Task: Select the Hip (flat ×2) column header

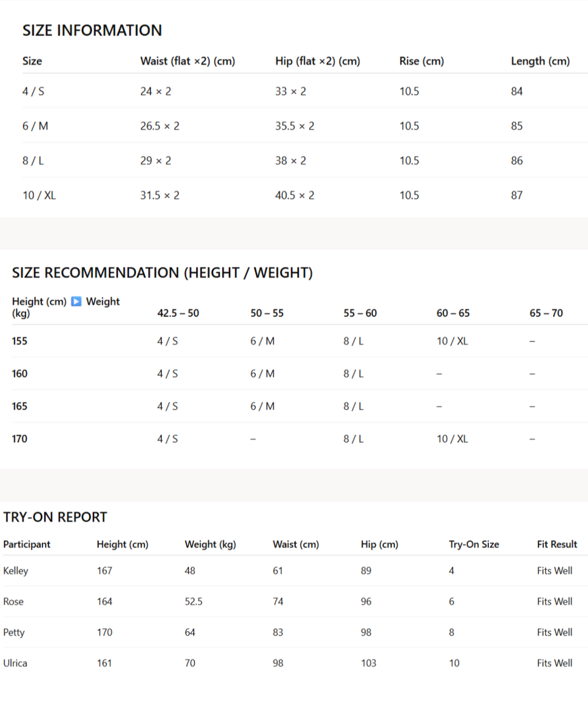Action: (x=318, y=61)
